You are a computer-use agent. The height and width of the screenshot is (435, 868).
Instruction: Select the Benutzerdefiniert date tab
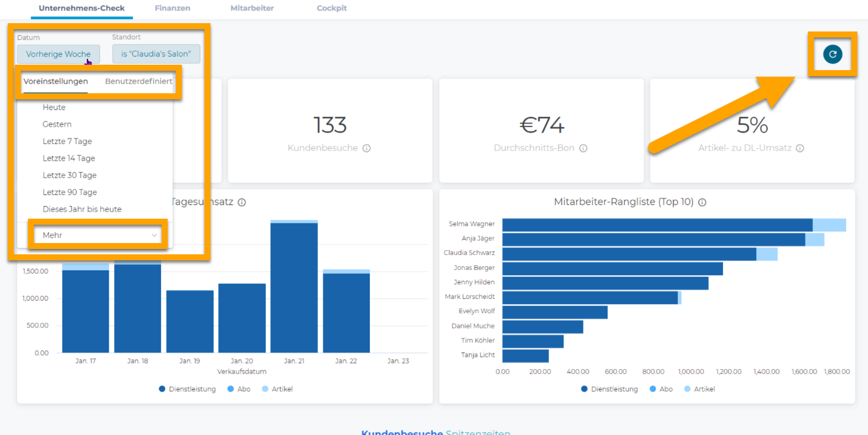pos(139,81)
